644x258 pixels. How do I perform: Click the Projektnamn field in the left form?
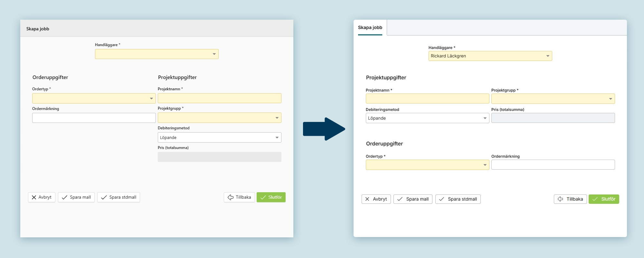click(219, 98)
